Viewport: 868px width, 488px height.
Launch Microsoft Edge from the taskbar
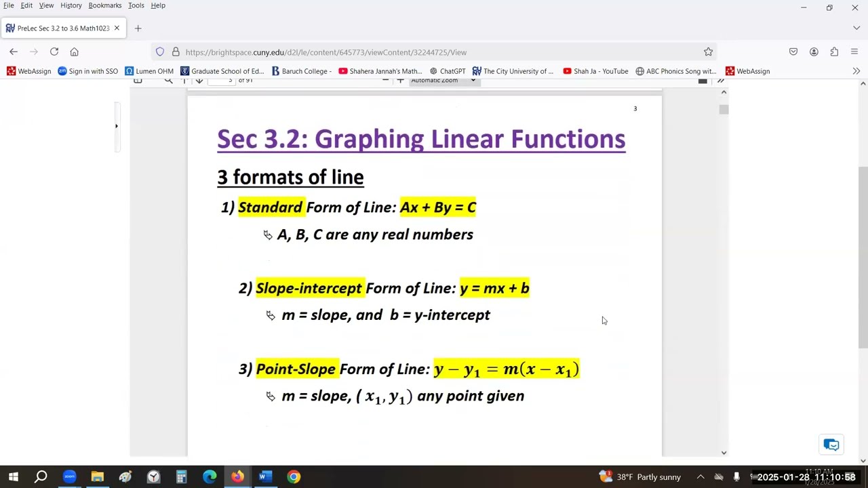click(209, 476)
